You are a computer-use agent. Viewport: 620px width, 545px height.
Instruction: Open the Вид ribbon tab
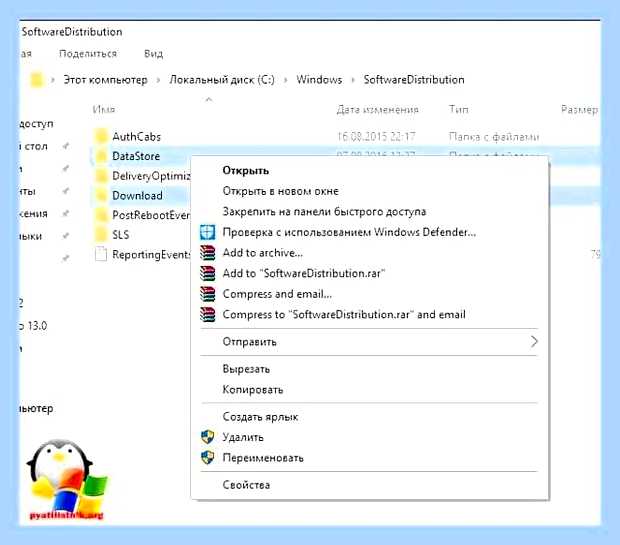click(x=153, y=53)
